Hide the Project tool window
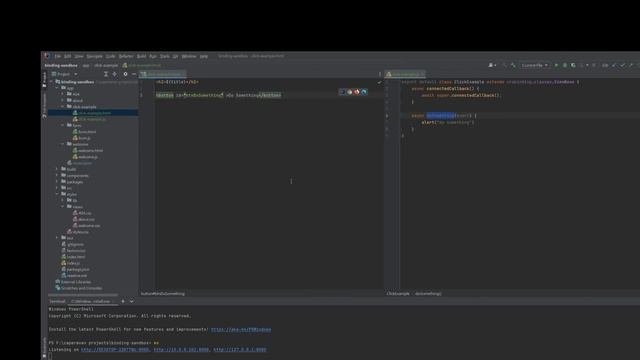The image size is (640, 360). 134,74
